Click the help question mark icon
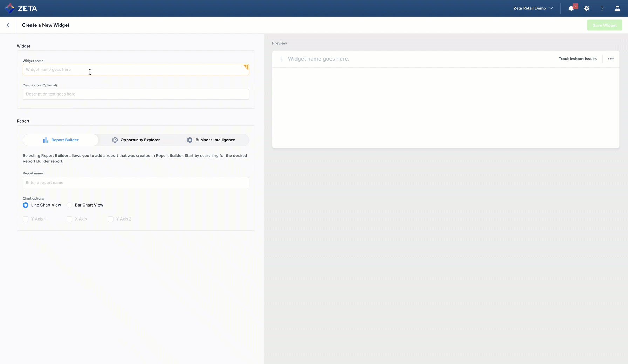 602,8
